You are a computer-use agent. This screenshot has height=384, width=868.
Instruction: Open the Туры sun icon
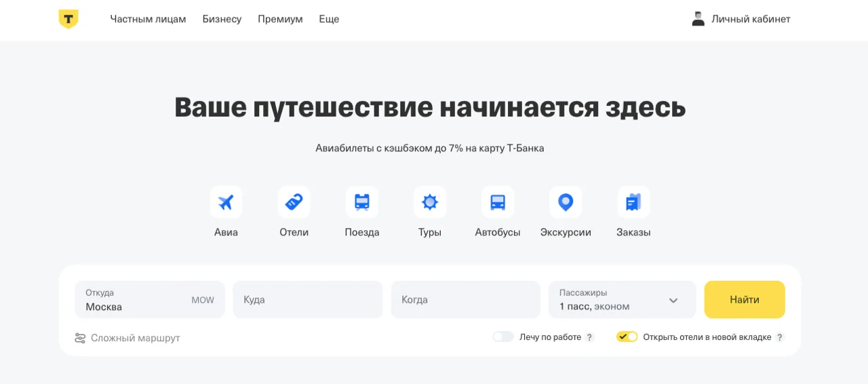click(430, 202)
